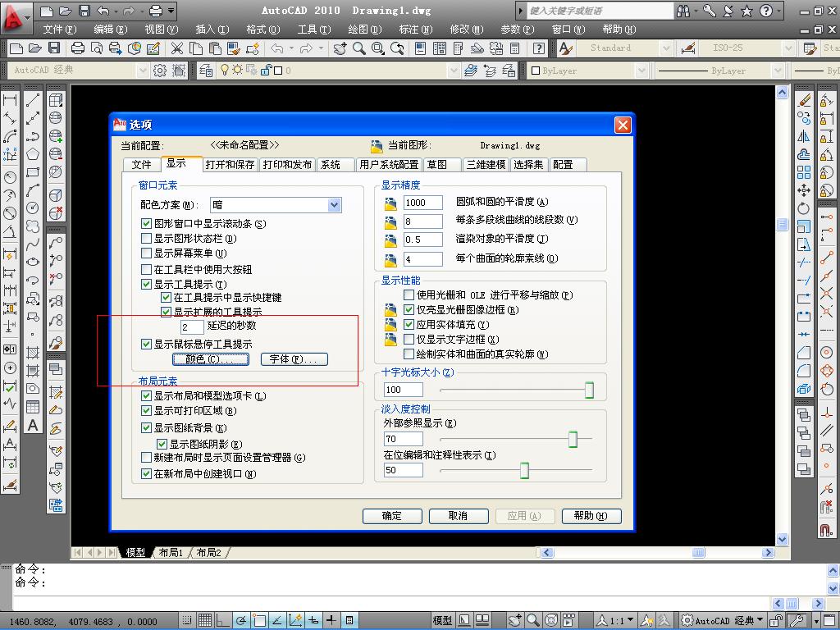
Task: Click the Match Properties brush icon
Action: pyautogui.click(x=234, y=48)
